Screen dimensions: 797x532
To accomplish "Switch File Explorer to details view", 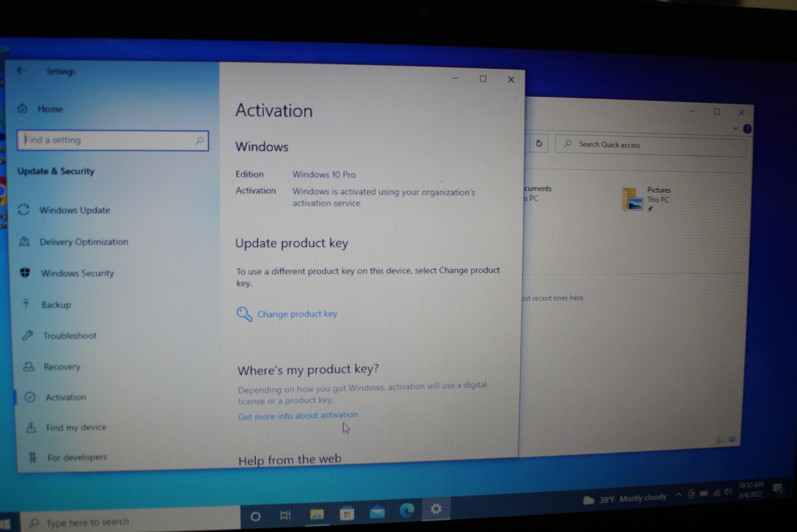I will [721, 440].
